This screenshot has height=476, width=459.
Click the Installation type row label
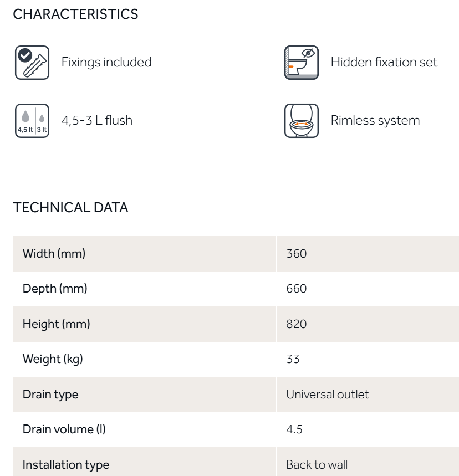(66, 464)
